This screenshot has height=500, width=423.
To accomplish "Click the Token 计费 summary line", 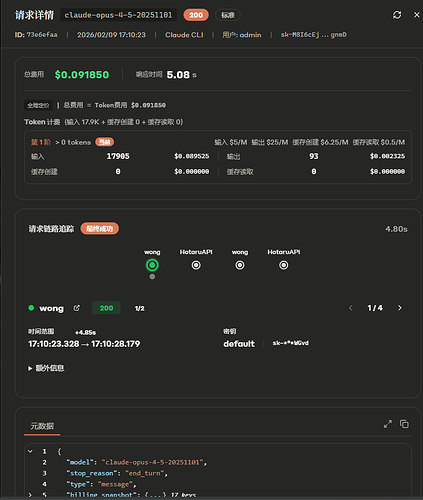I will tap(104, 122).
